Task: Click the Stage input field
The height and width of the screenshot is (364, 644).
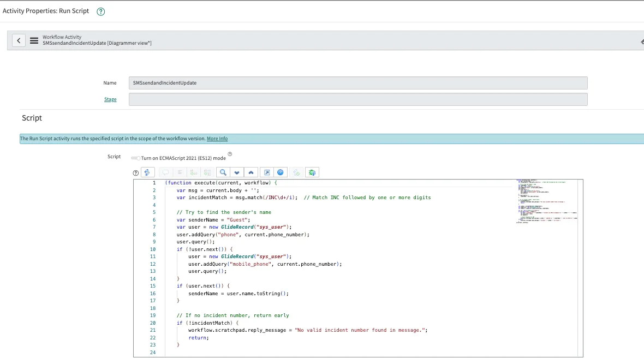Action: click(x=357, y=99)
